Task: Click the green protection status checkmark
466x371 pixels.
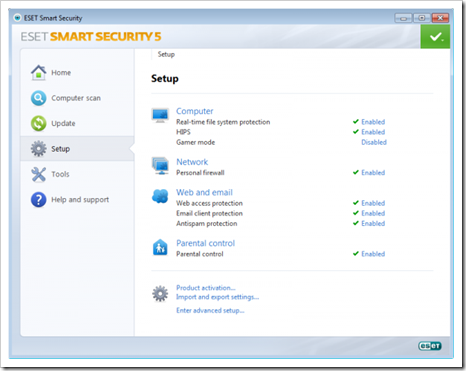Action: (x=435, y=36)
